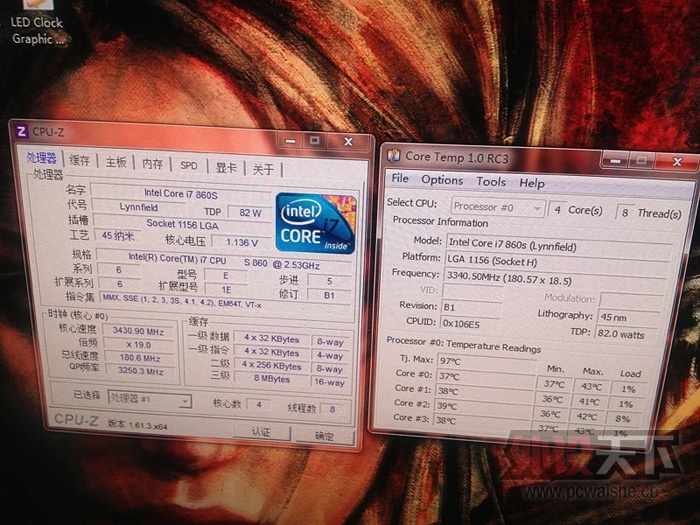
Task: Open the Help menu in Core Temp
Action: [532, 183]
